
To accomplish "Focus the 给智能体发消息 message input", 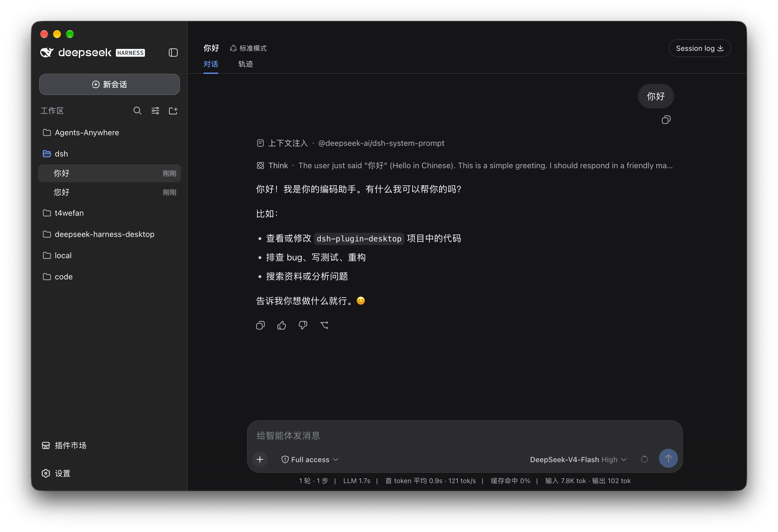I will tap(465, 435).
